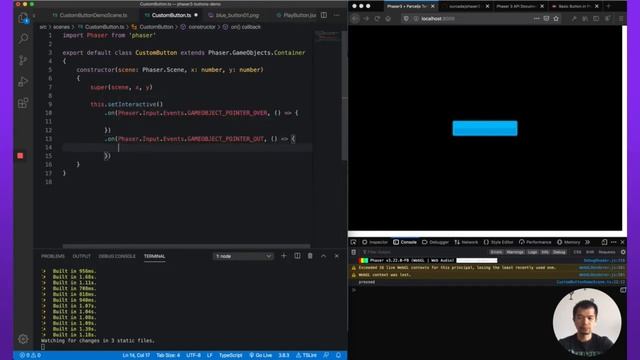The width and height of the screenshot is (640, 360).
Task: Toggle responsive design mode in devtools
Action: (x=604, y=242)
